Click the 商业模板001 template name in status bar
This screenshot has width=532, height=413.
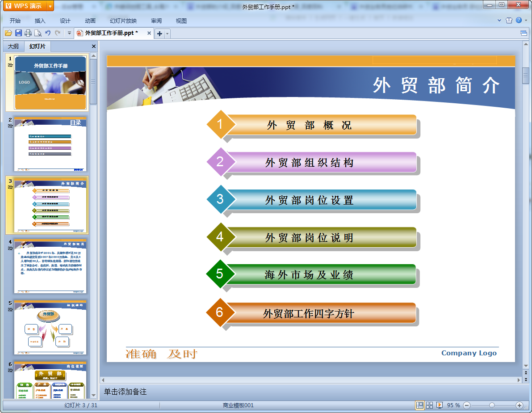(x=238, y=405)
